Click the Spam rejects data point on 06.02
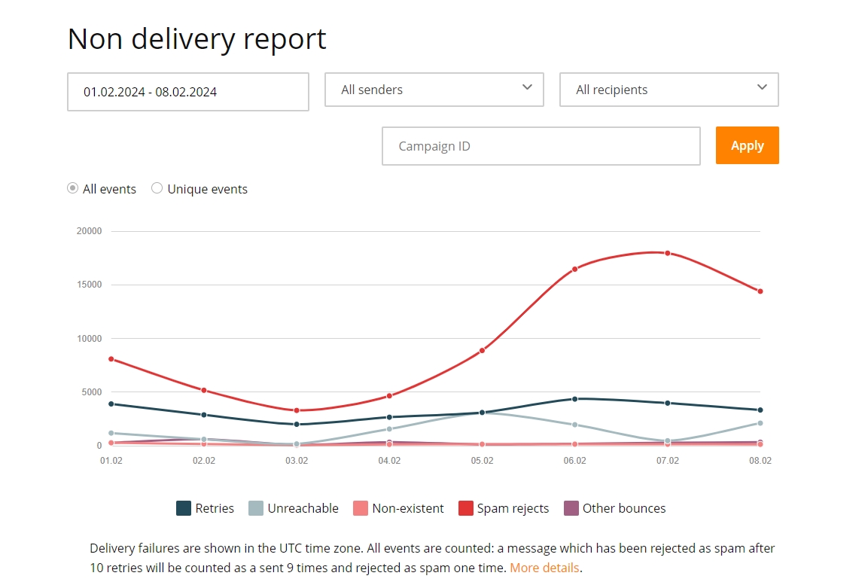 (574, 269)
